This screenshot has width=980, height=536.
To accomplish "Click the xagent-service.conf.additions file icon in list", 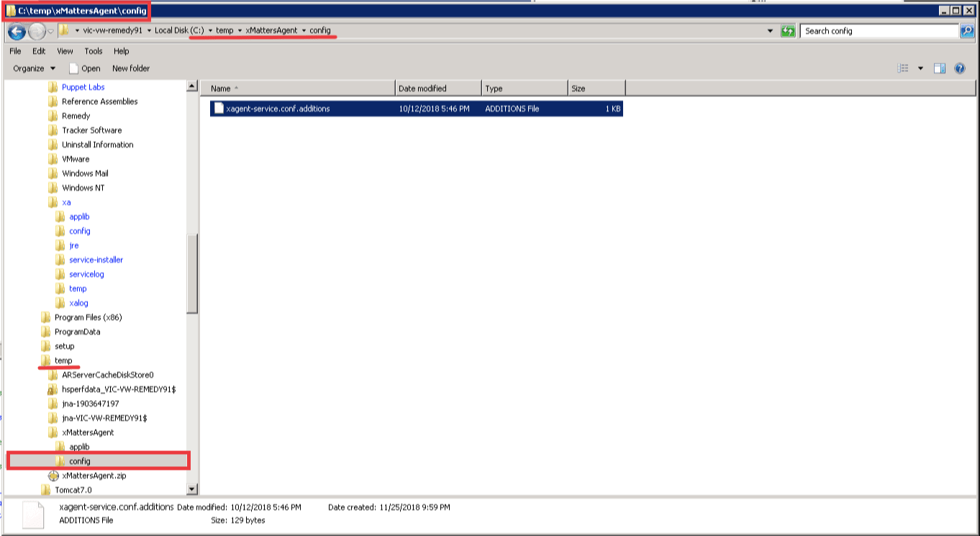I will tap(219, 109).
